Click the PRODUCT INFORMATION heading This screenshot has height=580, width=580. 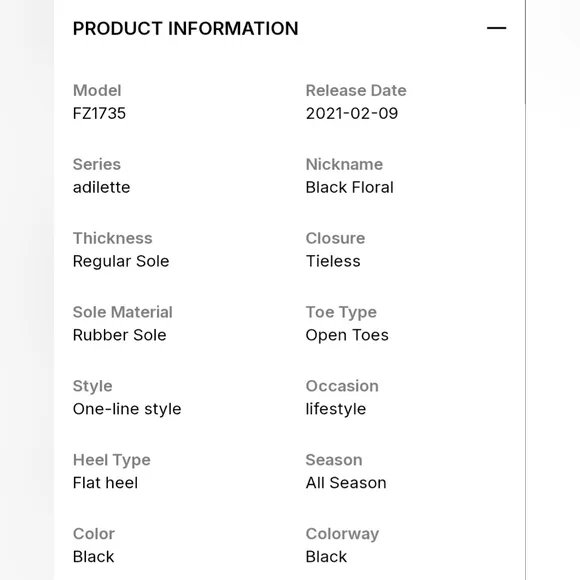tap(185, 28)
